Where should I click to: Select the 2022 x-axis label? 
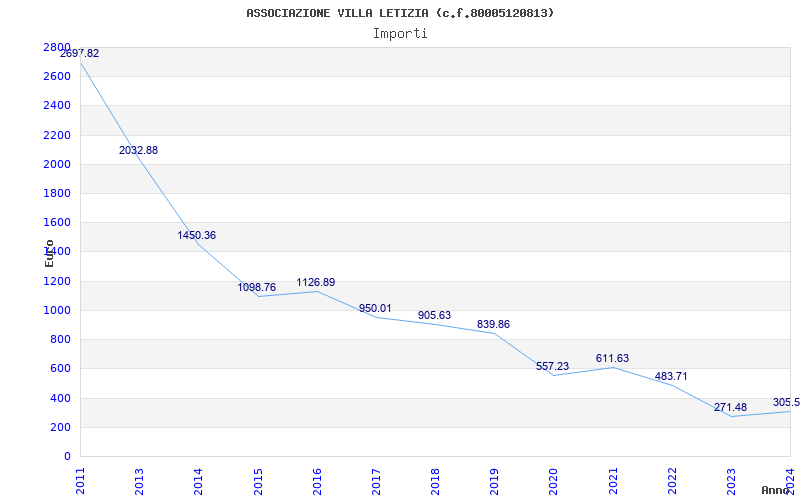pyautogui.click(x=672, y=481)
